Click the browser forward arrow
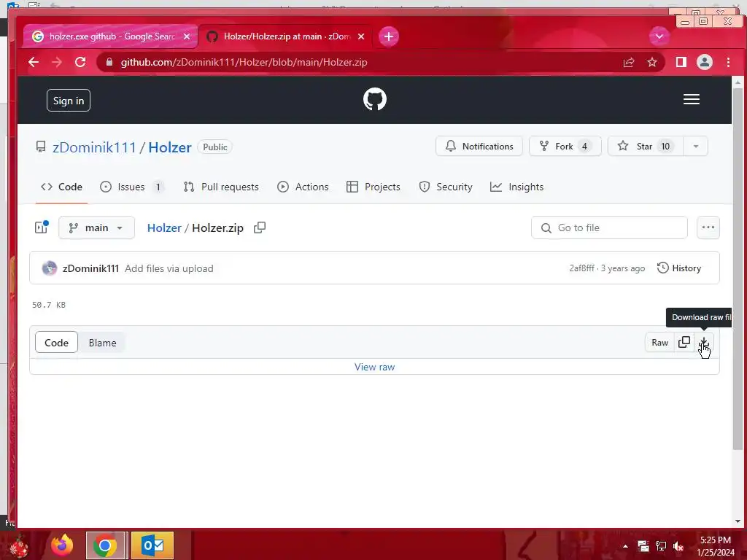 (57, 63)
